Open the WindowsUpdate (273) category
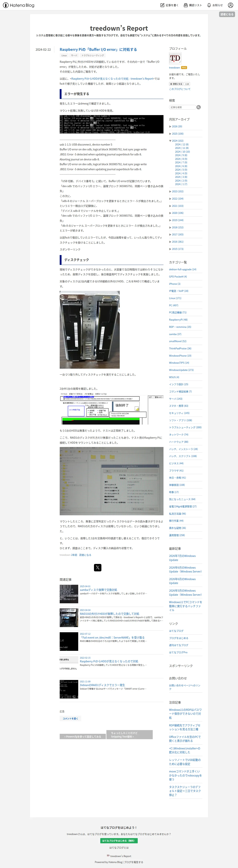The width and height of the screenshot is (238, 868). pyautogui.click(x=181, y=370)
